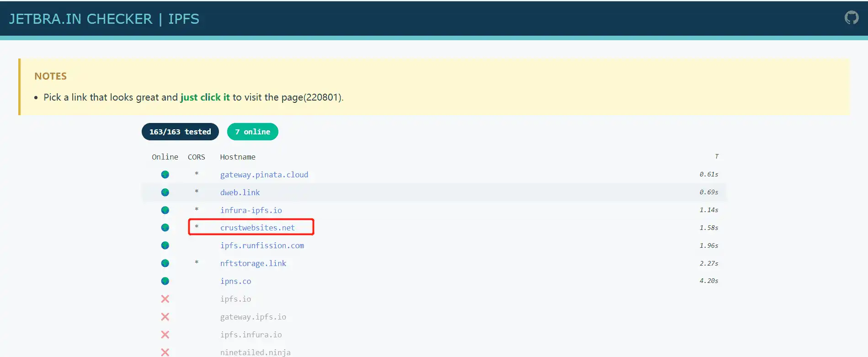This screenshot has height=357, width=868.
Task: Click the online globe icon for crustwebsites.net
Action: 165,228
